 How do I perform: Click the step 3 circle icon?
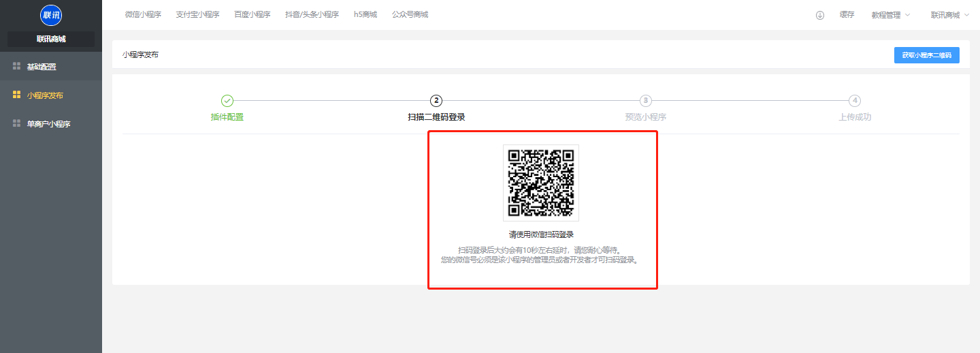click(x=645, y=101)
